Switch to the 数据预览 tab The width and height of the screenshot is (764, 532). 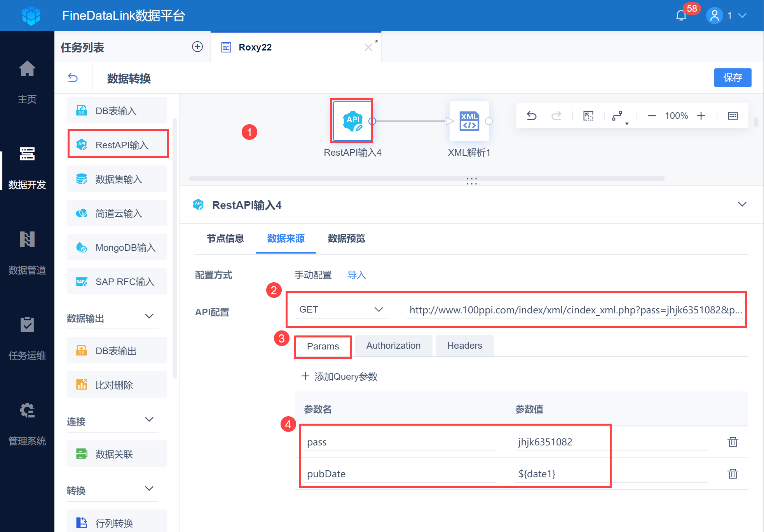pyautogui.click(x=346, y=238)
